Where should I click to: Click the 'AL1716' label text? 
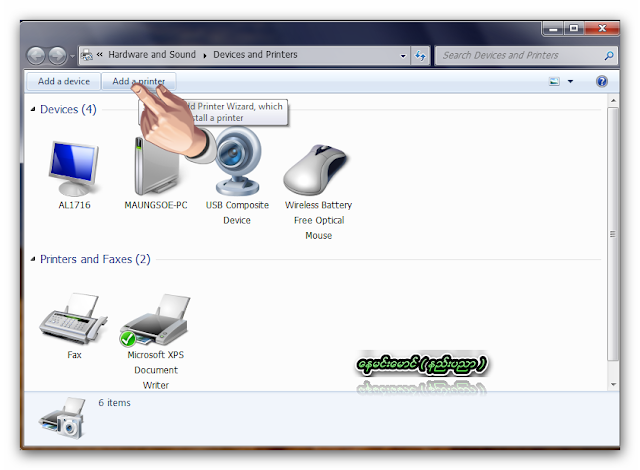pos(74,205)
